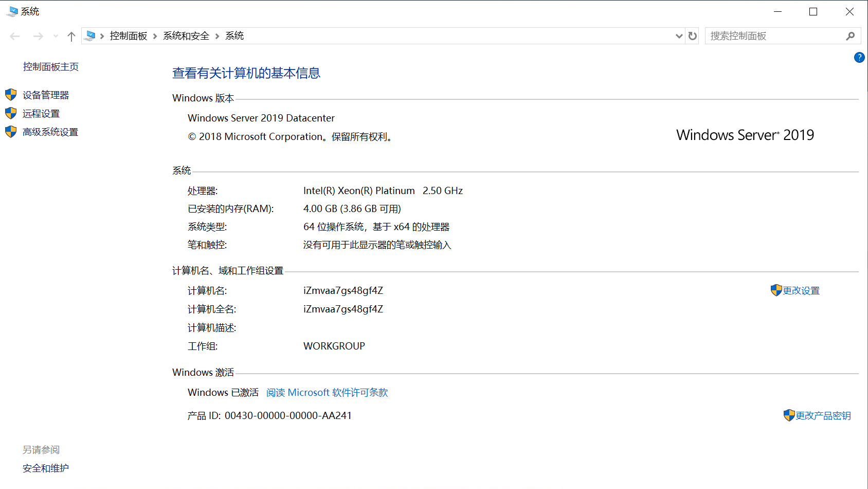
Task: Select processor value Intel(R) Xeon(R) Platinum
Action: tap(359, 191)
